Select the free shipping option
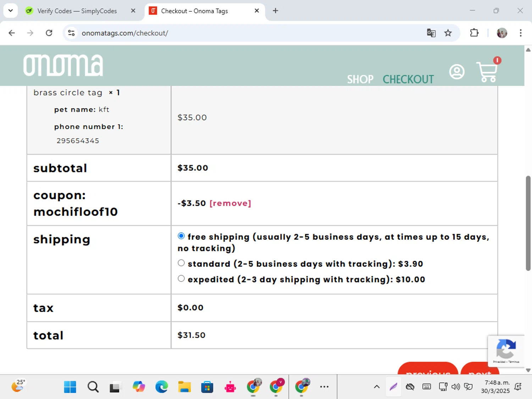 (181, 236)
